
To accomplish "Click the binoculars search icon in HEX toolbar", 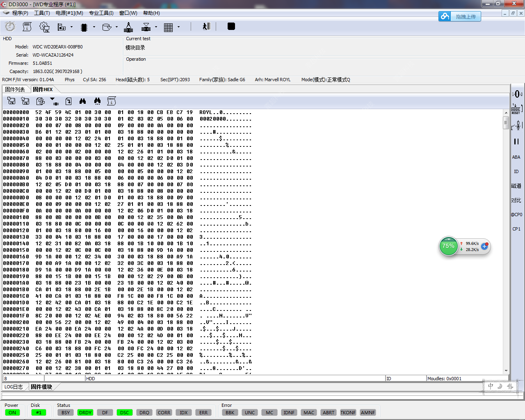I will pos(82,101).
